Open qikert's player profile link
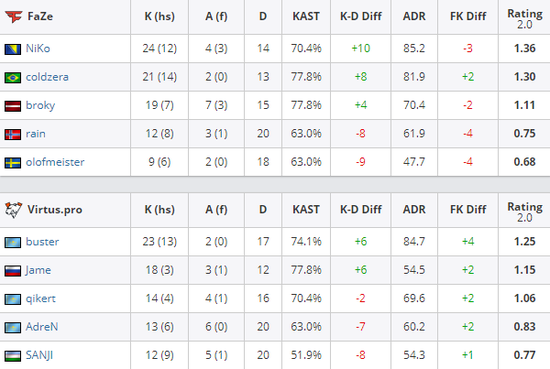 41,298
